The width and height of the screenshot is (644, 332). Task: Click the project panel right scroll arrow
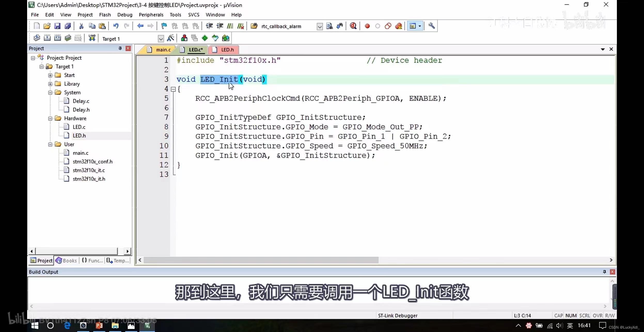(x=128, y=251)
